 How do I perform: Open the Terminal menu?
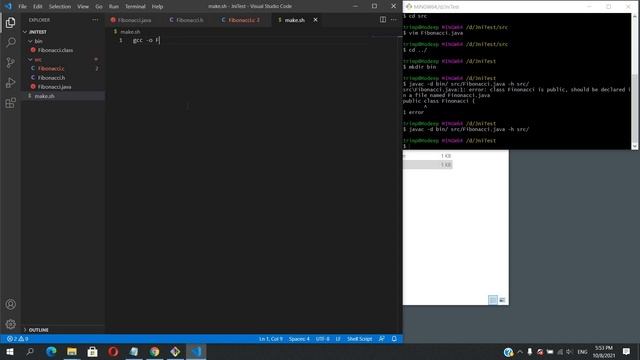(x=135, y=7)
